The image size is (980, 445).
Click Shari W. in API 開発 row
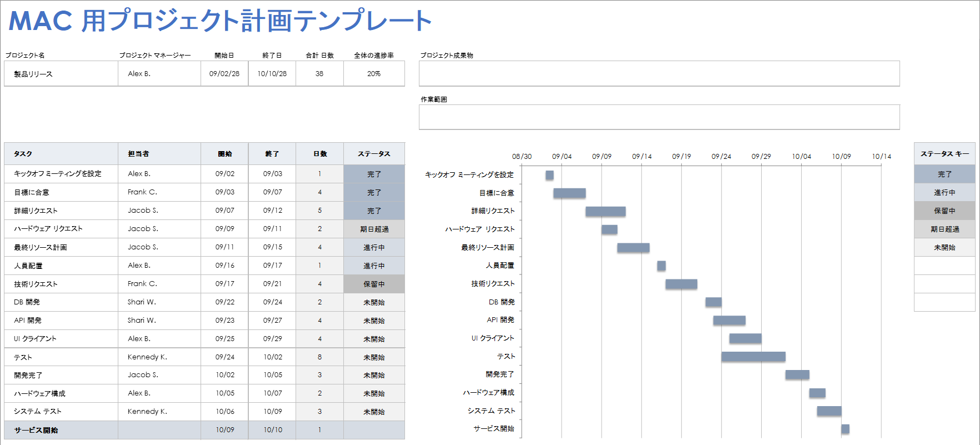pyautogui.click(x=159, y=321)
